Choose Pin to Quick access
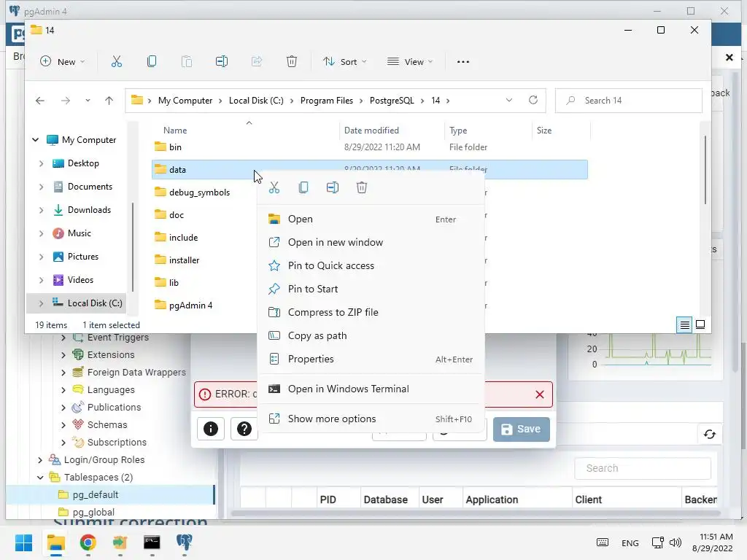The height and width of the screenshot is (560, 747). coord(371,265)
